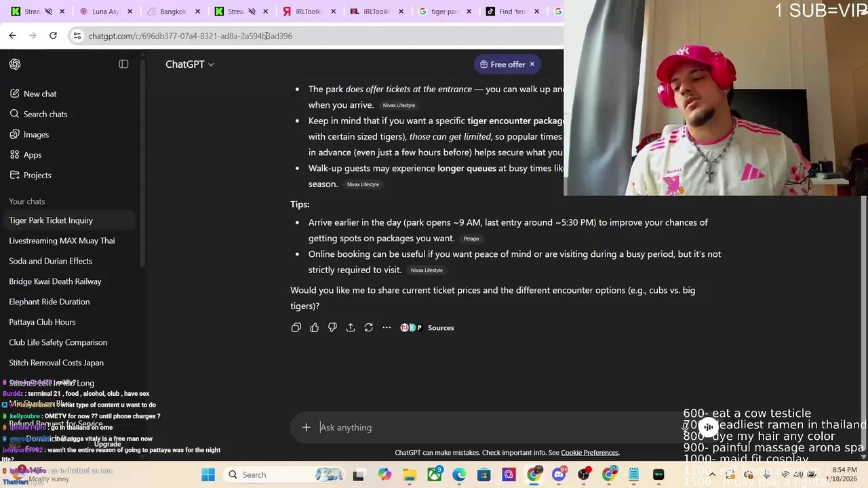Focus the Ask anything prompt field
The height and width of the screenshot is (488, 868).
498,427
